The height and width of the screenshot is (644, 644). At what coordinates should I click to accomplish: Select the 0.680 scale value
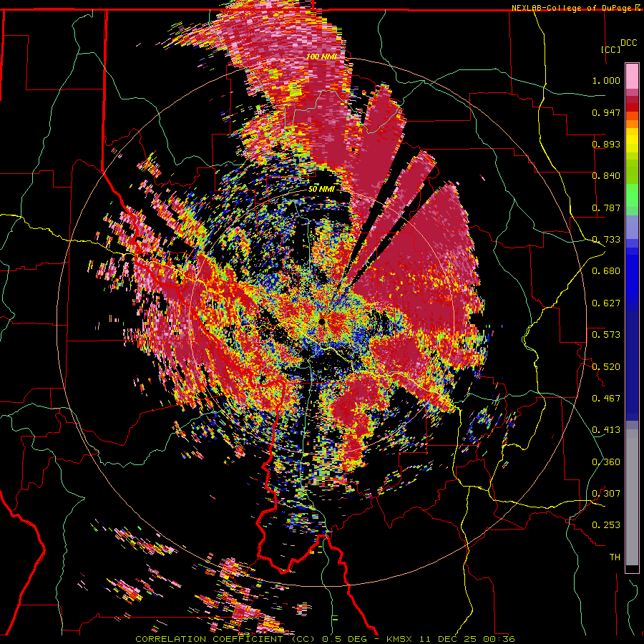click(x=606, y=270)
